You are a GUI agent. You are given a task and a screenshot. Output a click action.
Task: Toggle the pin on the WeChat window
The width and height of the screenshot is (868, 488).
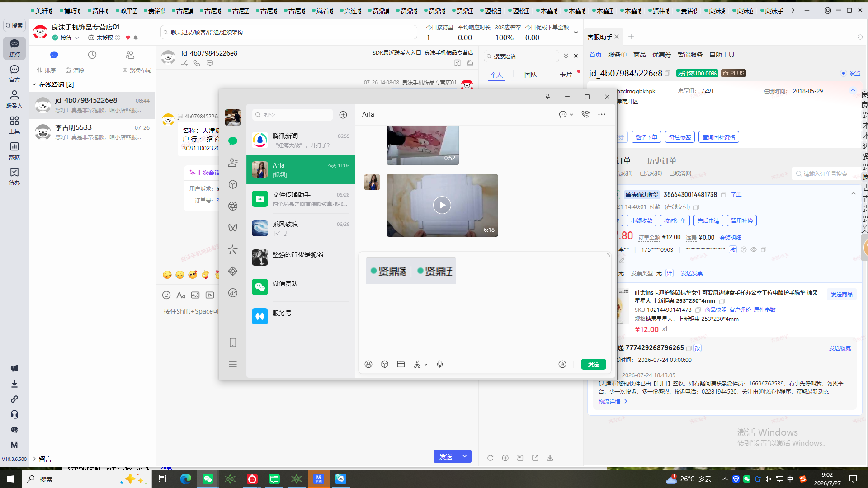coord(547,97)
